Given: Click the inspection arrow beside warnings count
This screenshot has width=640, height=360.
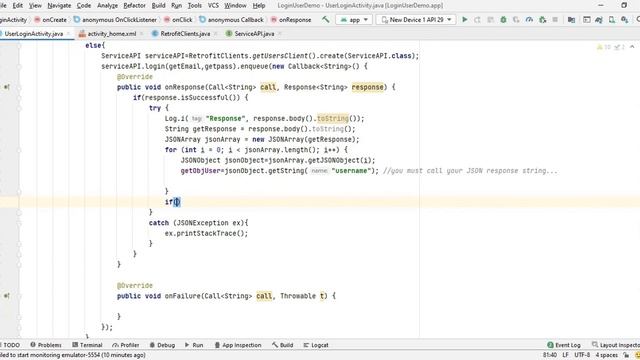Looking at the screenshot, I should point(632,47).
